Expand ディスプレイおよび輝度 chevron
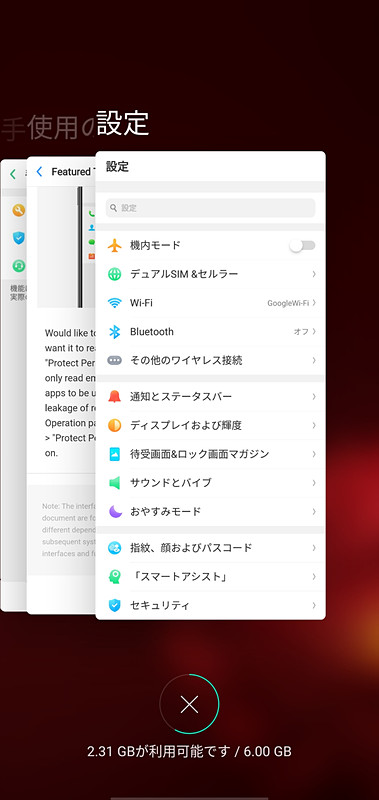Screen dimensions: 379x800 [314, 426]
